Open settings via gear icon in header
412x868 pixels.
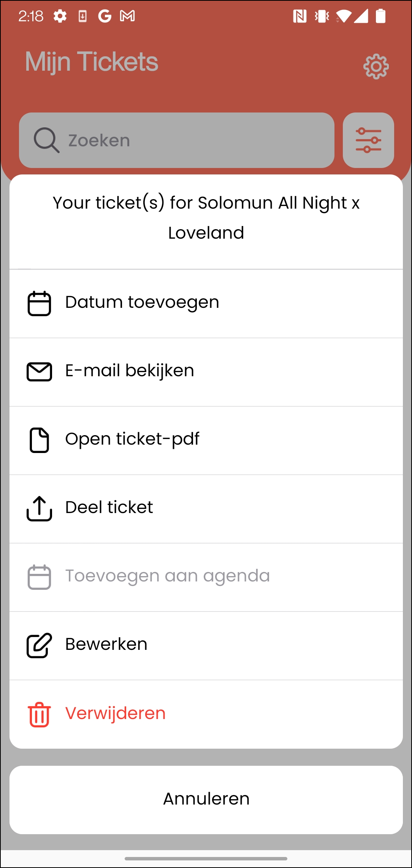[376, 67]
